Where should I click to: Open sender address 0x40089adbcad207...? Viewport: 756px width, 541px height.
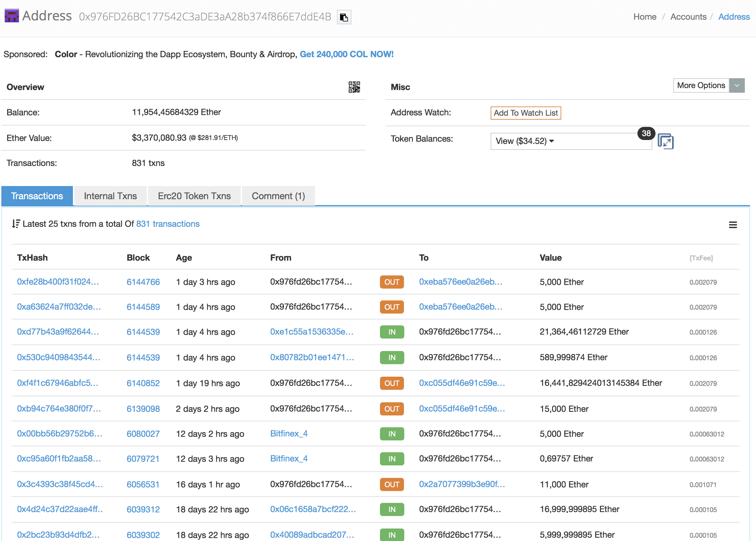tap(312, 535)
